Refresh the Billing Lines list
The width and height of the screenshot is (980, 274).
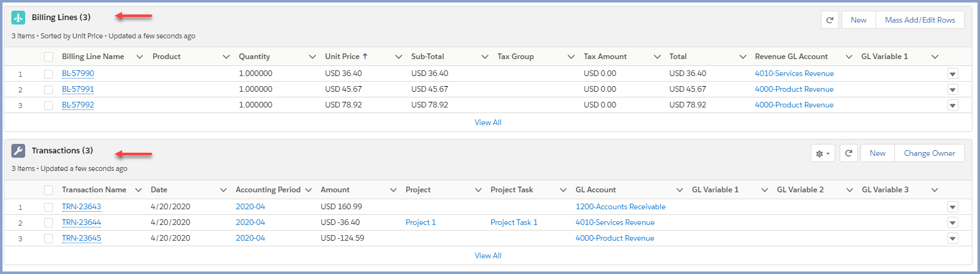point(830,20)
